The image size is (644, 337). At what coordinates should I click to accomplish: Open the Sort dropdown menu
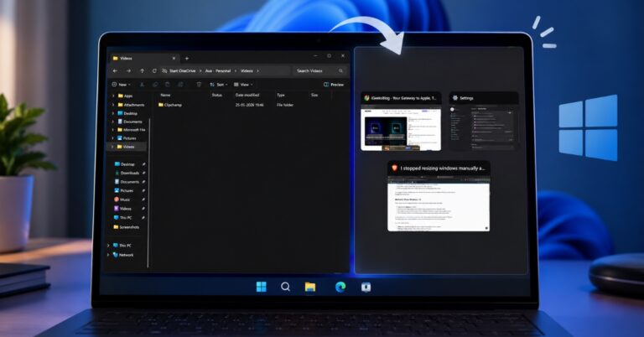[219, 85]
